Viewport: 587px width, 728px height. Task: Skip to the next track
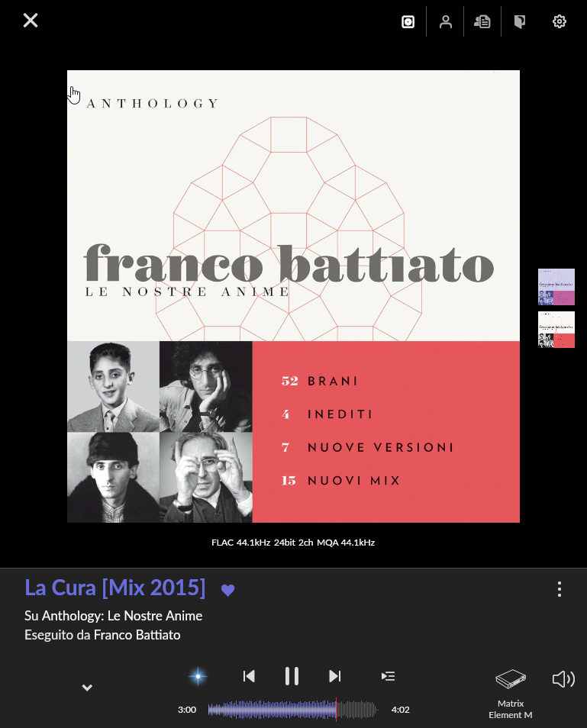click(x=335, y=676)
